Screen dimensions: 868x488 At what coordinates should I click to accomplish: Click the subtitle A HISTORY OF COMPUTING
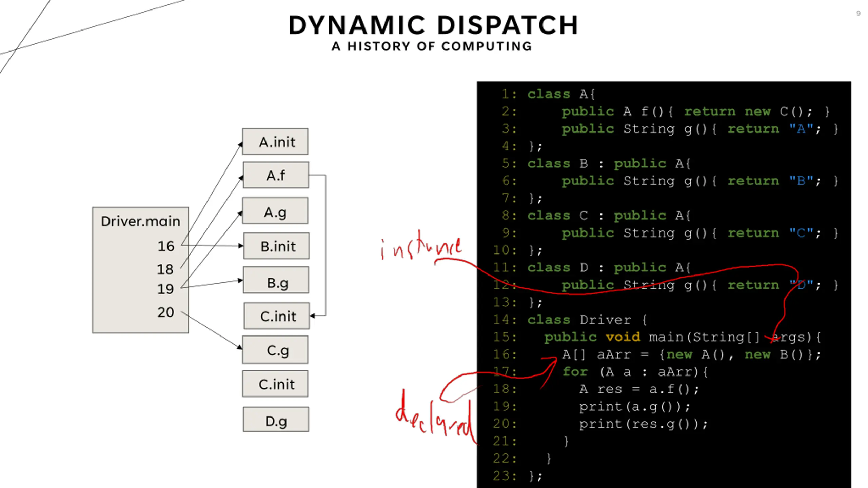(432, 46)
